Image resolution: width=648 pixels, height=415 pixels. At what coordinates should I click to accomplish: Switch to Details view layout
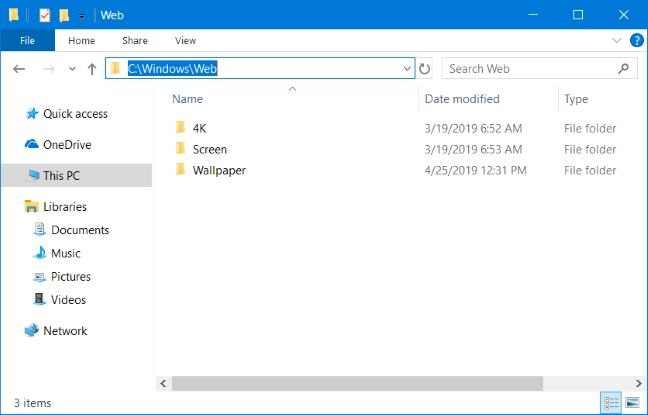click(611, 402)
